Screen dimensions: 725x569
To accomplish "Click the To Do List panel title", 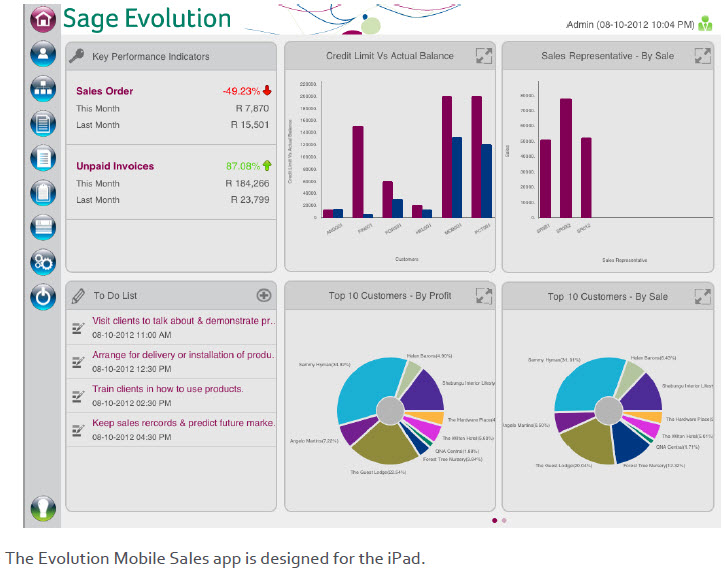I will [x=116, y=295].
